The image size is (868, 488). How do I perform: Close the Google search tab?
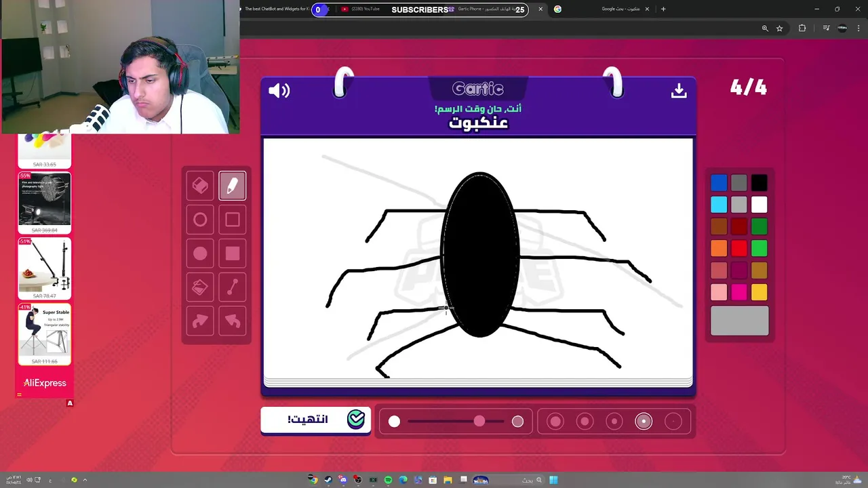(647, 9)
